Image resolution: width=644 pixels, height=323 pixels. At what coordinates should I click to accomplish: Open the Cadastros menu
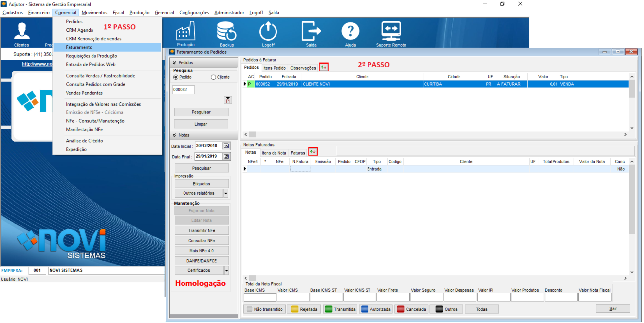pos(12,12)
